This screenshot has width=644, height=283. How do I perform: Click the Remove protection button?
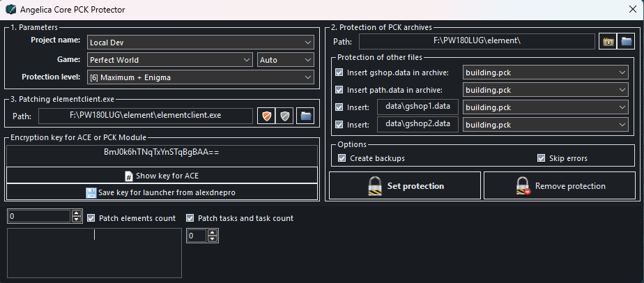click(560, 186)
